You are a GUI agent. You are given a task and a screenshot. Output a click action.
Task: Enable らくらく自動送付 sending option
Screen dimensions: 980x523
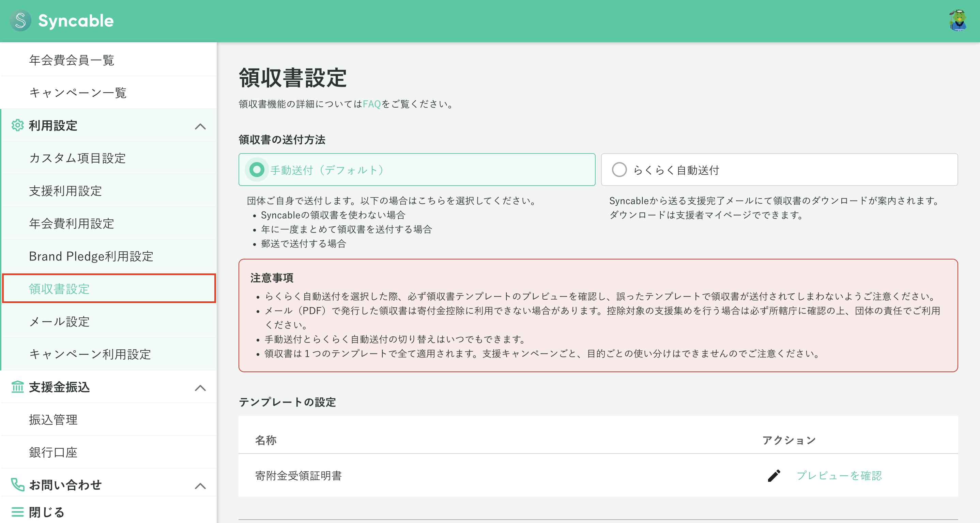(619, 170)
